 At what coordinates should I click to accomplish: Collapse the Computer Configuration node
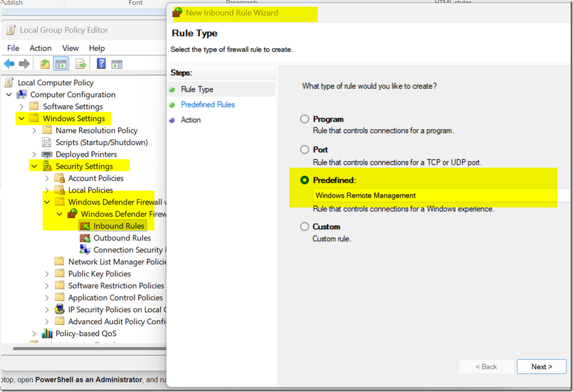9,94
